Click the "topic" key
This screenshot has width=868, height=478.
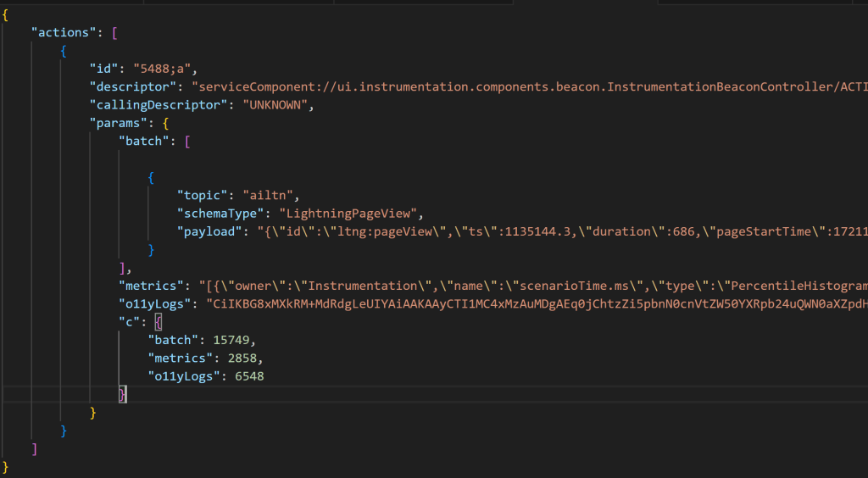click(202, 195)
